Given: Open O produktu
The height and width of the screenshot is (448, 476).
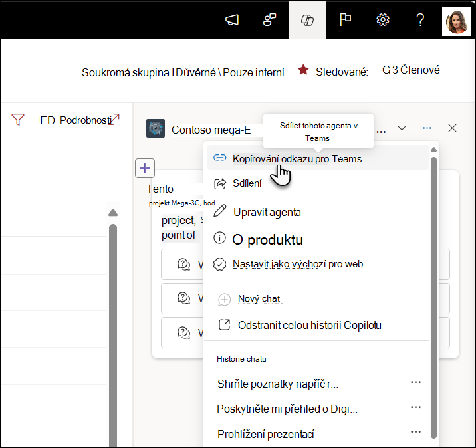Looking at the screenshot, I should coord(318,239).
